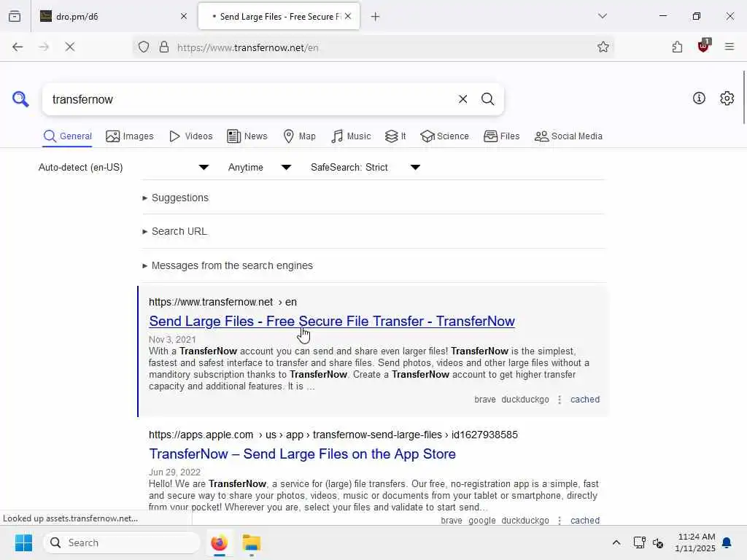Image resolution: width=747 pixels, height=560 pixels.
Task: Close the Send Large Files tab
Action: point(348,16)
